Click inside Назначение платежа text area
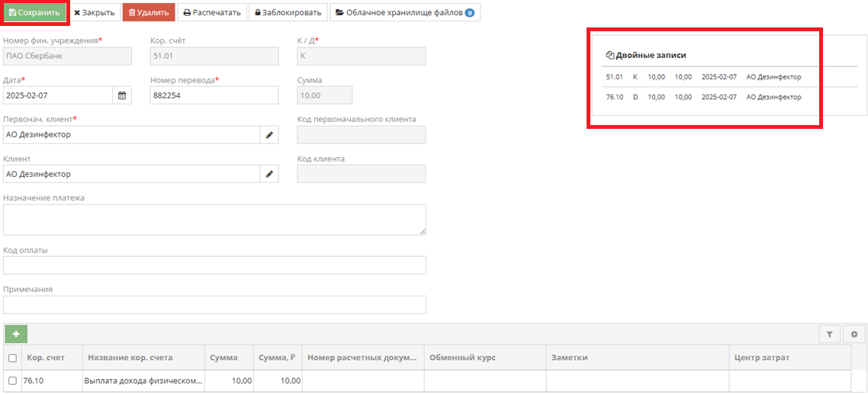Screen dimensions: 868x395 tap(214, 220)
